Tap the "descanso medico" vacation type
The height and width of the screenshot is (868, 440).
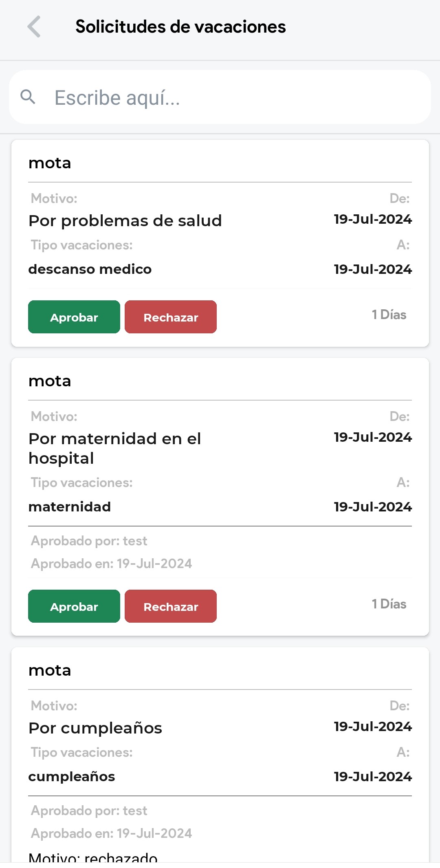pos(90,269)
